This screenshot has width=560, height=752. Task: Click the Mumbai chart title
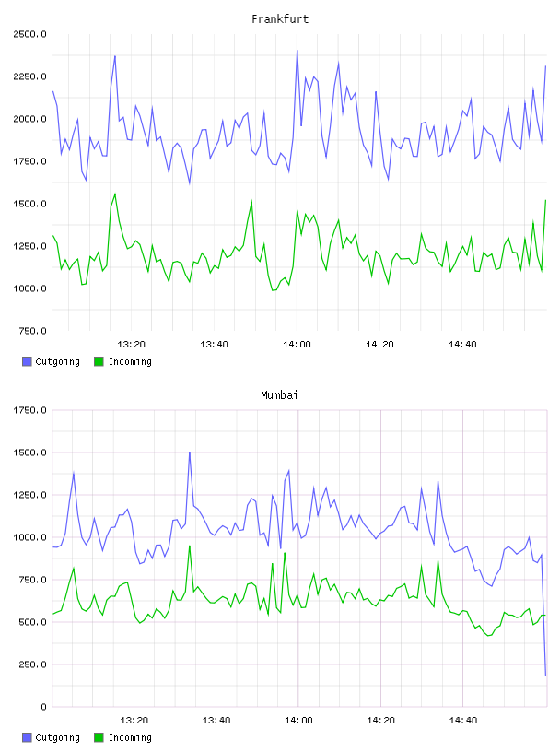tap(279, 395)
